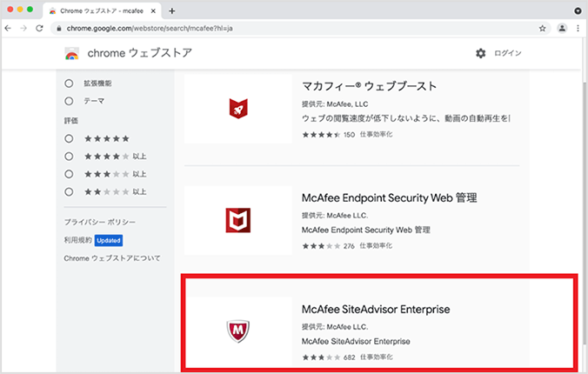Screen dimensions: 588x374
Task: Select the 拡張機能 radio button
Action: (x=69, y=83)
